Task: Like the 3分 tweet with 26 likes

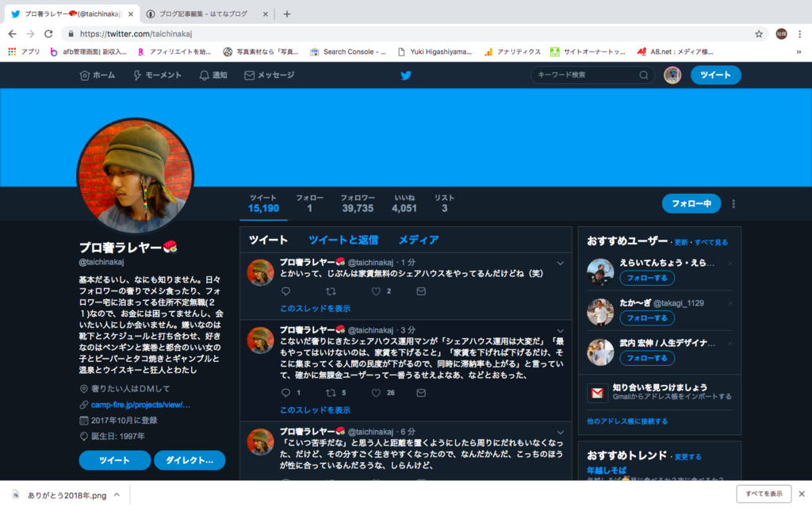Action: [x=376, y=393]
